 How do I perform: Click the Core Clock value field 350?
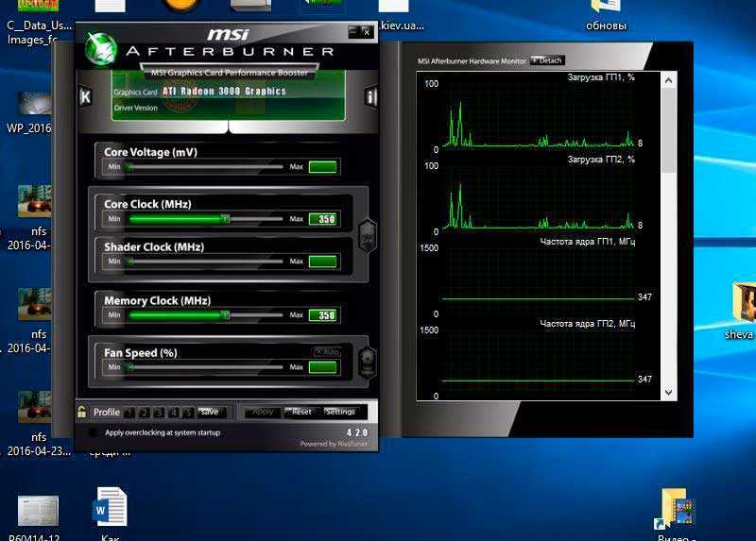point(323,219)
